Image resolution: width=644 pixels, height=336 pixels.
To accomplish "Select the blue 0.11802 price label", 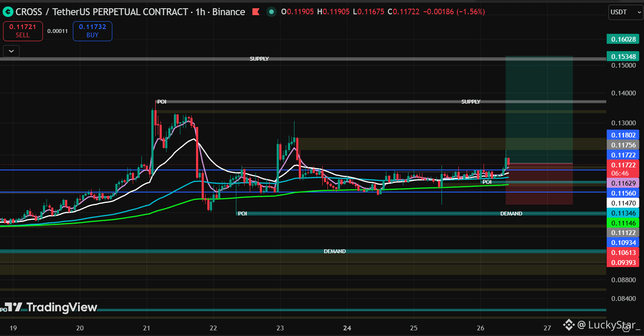I will point(623,135).
